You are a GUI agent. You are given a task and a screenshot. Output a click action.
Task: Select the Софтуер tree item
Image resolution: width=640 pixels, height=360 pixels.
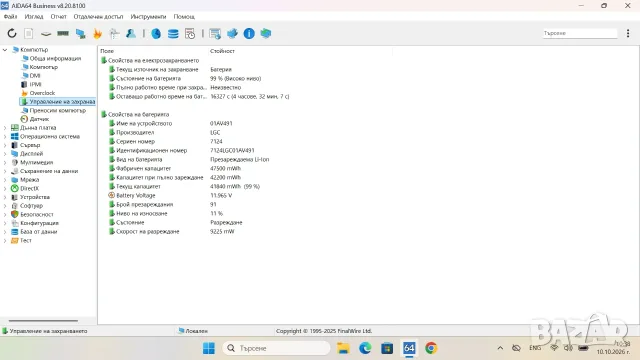coord(31,206)
